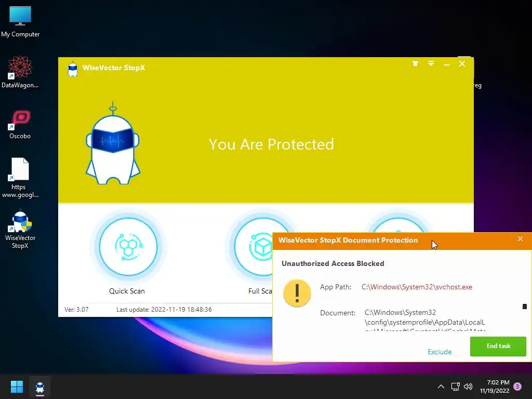The height and width of the screenshot is (399, 532).
Task: Close the WiseVector StopX main window
Action: pos(462,63)
